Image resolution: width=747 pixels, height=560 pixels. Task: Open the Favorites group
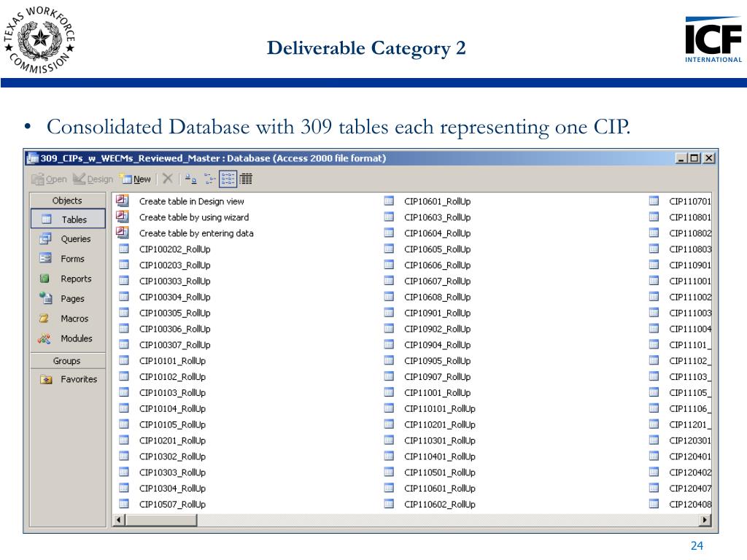pyautogui.click(x=68, y=379)
